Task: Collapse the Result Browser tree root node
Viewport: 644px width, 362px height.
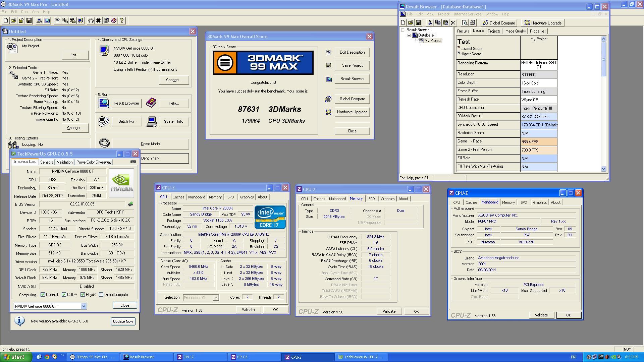Action: [x=403, y=30]
